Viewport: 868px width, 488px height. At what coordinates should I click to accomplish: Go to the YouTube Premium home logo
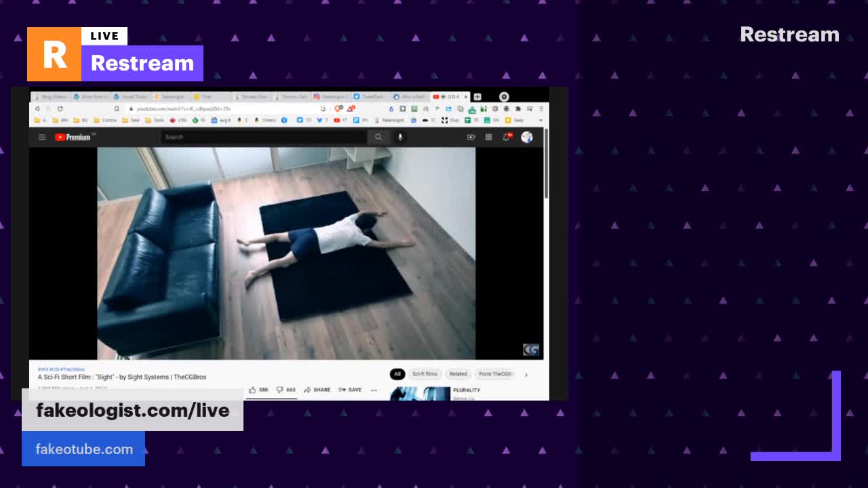pyautogui.click(x=73, y=137)
